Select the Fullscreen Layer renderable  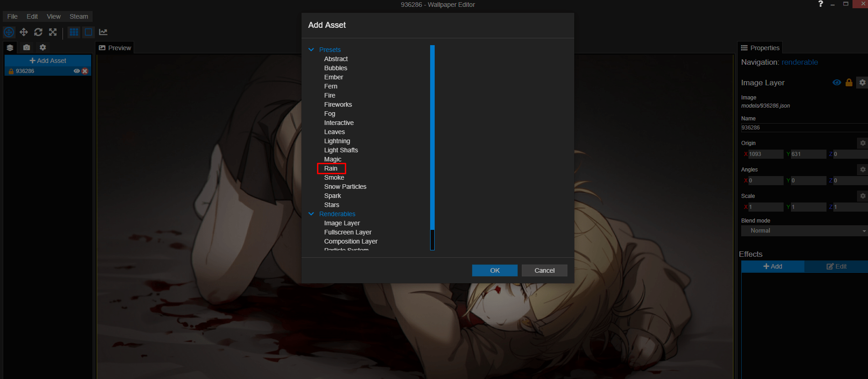click(348, 232)
